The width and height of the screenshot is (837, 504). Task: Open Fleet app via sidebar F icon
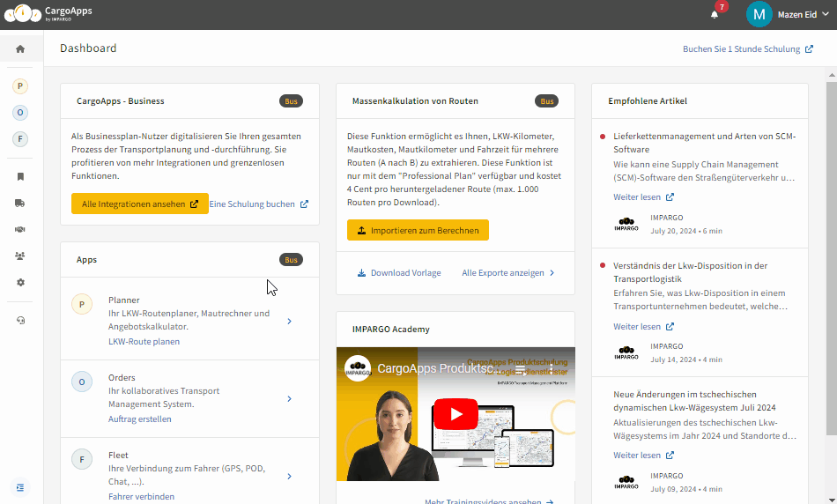click(x=20, y=139)
